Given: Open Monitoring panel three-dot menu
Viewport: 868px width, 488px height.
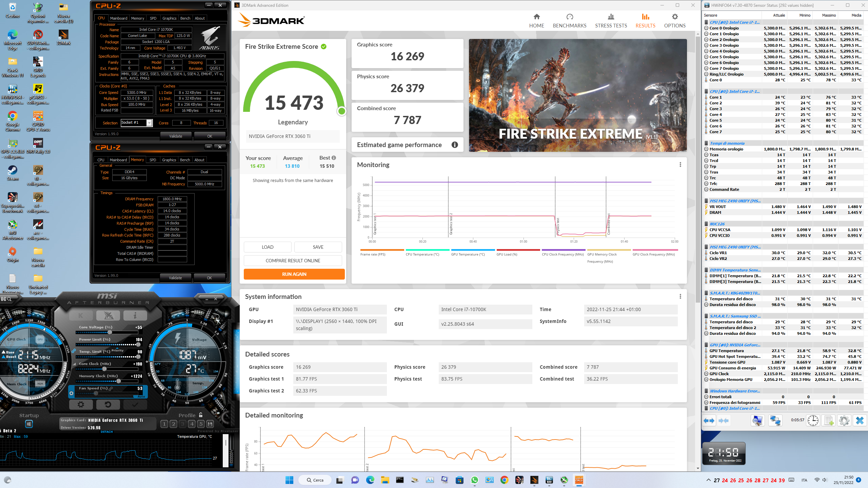Looking at the screenshot, I should point(680,165).
